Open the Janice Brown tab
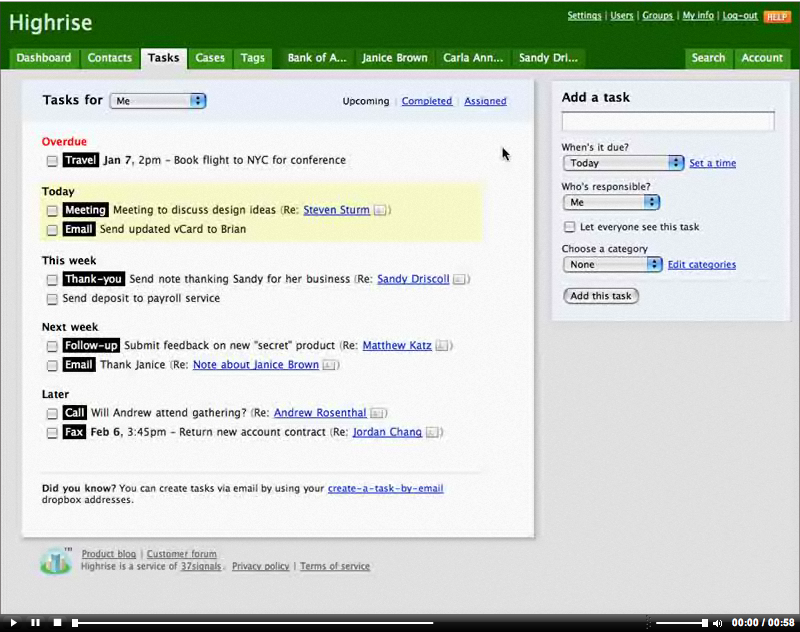800x632 pixels. (x=395, y=58)
